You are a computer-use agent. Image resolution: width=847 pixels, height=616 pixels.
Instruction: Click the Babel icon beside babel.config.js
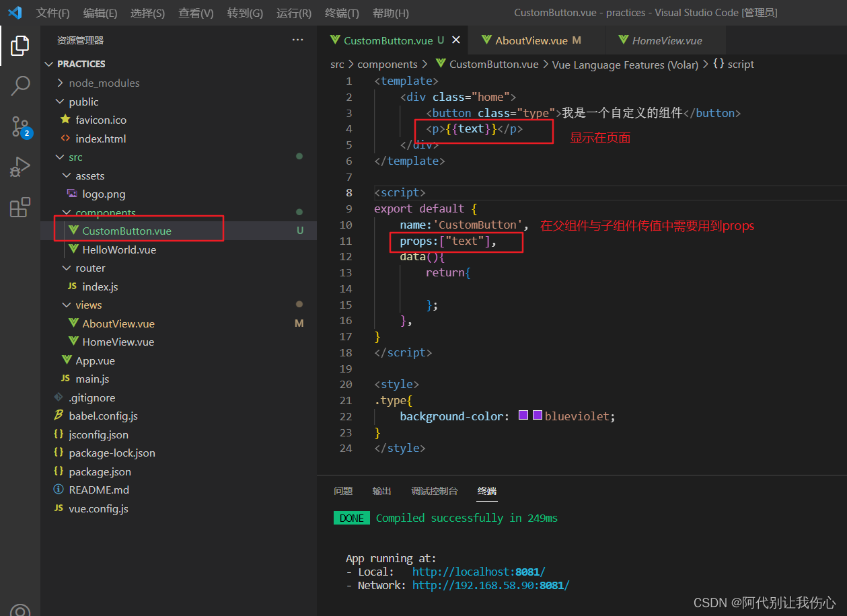(59, 416)
